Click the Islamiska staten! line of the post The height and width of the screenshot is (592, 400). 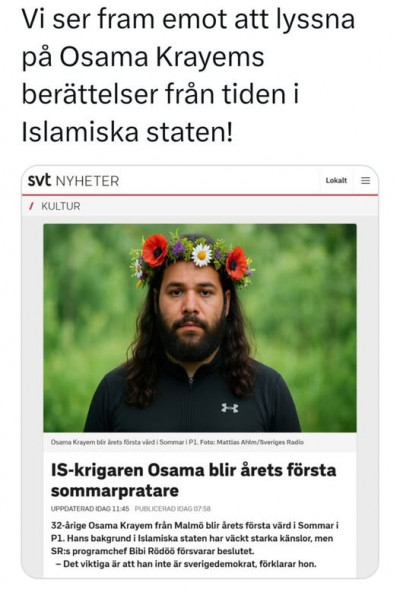pyautogui.click(x=127, y=133)
